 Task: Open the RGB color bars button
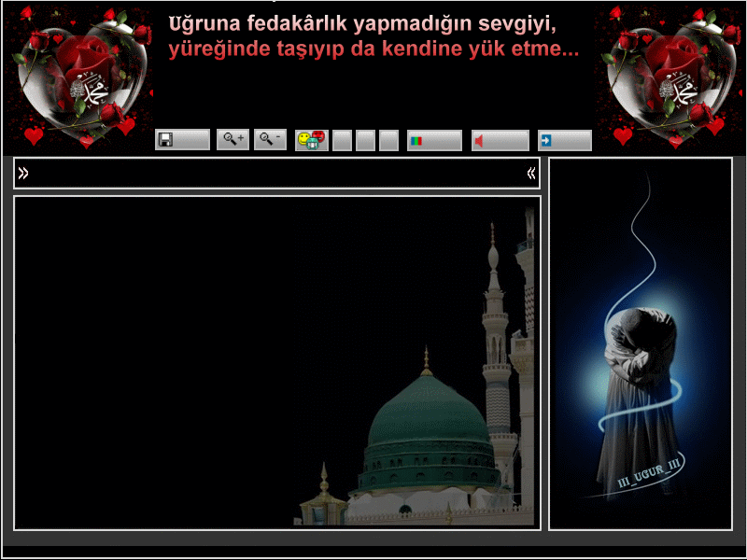[434, 141]
